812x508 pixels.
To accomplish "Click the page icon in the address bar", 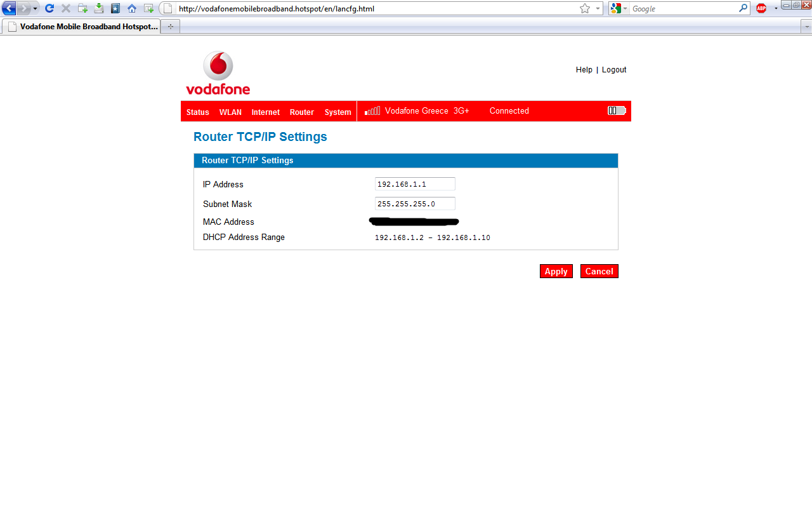I will pyautogui.click(x=168, y=9).
